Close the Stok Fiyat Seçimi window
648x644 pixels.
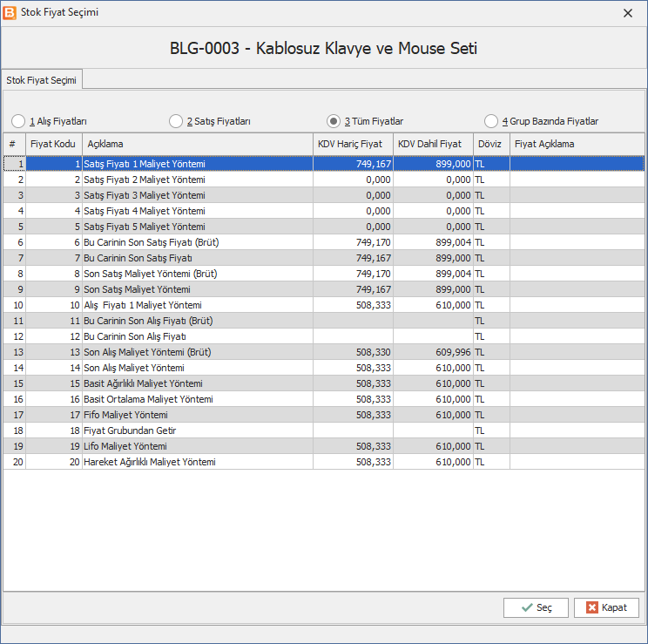[628, 13]
